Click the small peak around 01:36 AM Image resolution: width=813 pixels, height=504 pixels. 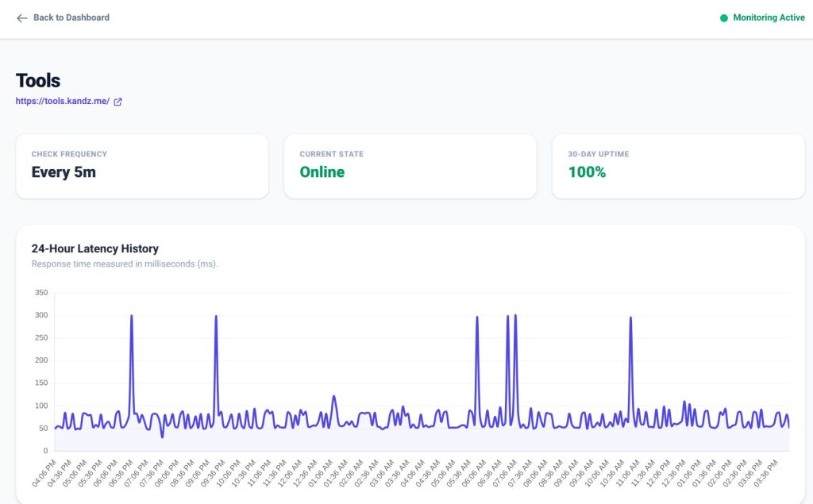[x=334, y=397]
